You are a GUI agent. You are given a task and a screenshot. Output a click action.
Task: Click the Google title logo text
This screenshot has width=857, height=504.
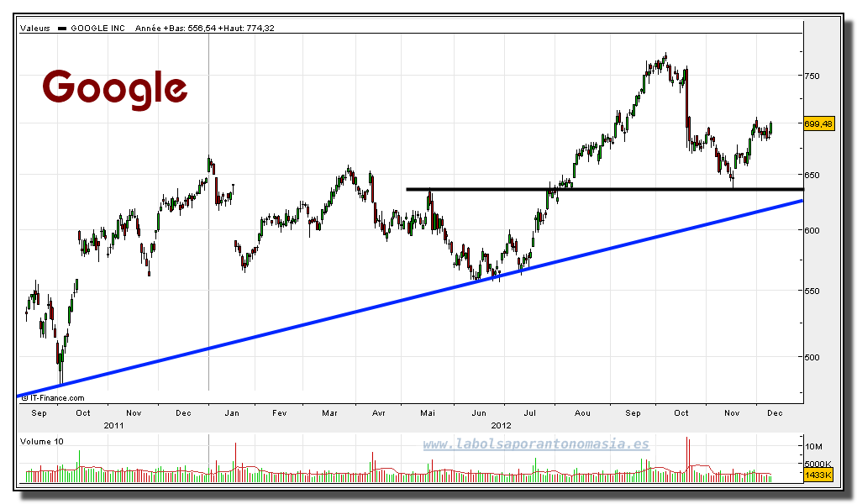click(x=115, y=89)
